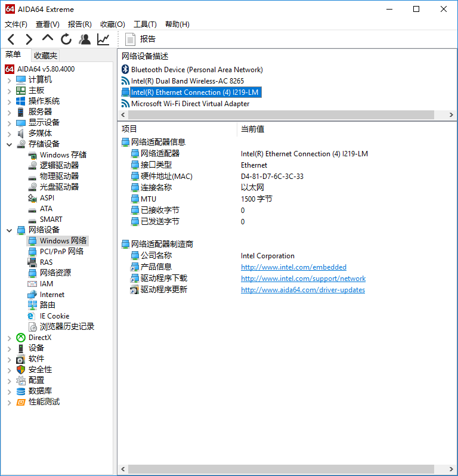The image size is (458, 476).
Task: Expand the 计算机 tree node
Action: click(x=9, y=80)
